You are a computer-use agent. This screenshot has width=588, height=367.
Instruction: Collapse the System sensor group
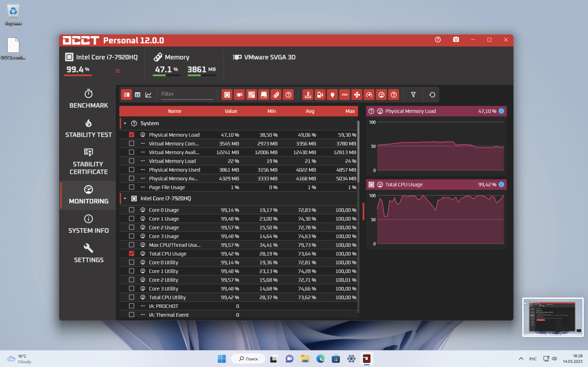tap(125, 123)
